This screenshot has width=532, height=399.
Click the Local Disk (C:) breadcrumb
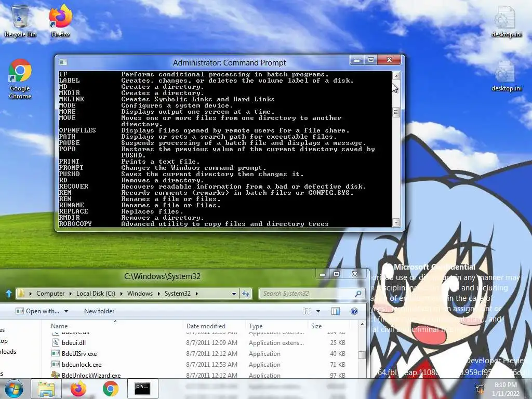(96, 294)
